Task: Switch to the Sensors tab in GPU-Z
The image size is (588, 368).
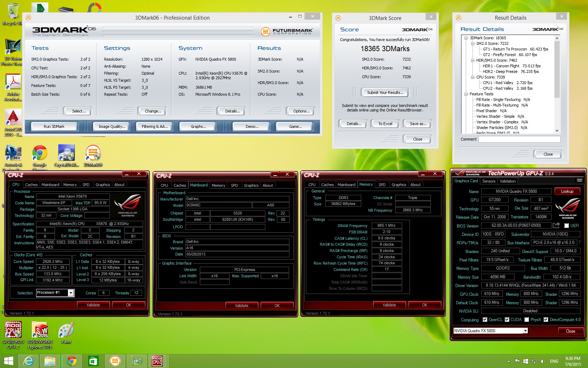Action: click(489, 181)
